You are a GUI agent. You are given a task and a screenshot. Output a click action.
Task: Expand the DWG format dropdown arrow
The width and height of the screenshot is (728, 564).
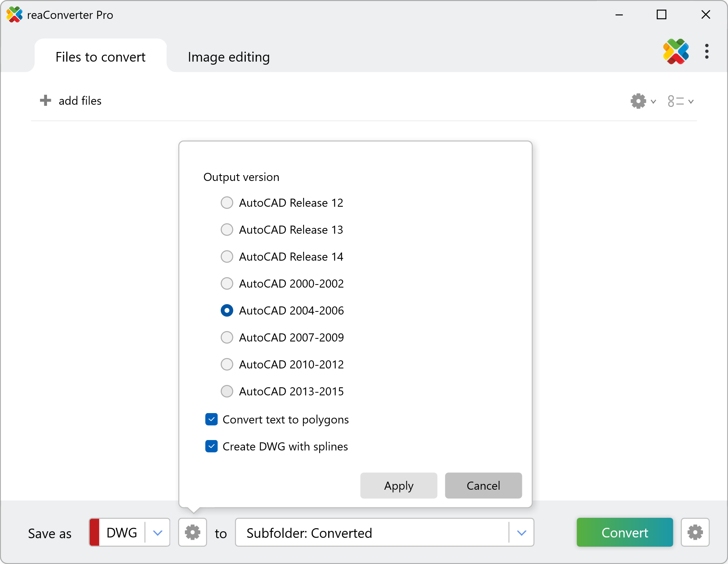tap(158, 533)
